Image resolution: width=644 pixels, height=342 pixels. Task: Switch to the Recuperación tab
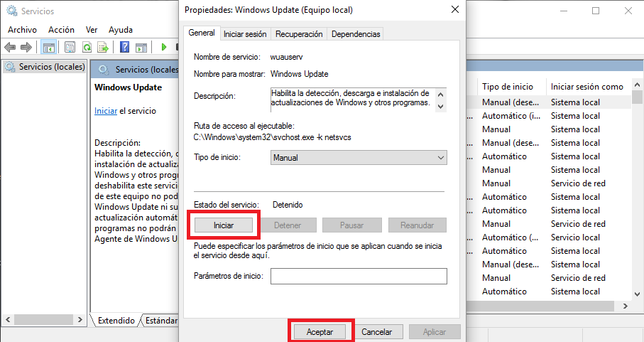[299, 34]
